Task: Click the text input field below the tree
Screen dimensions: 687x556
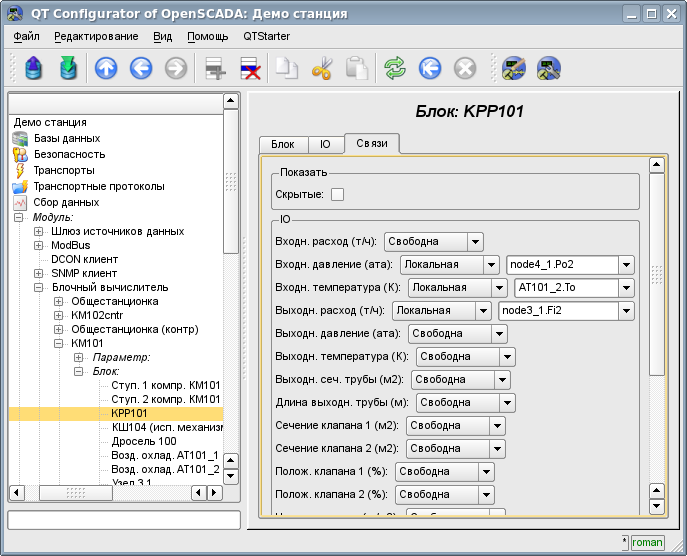Action: (x=124, y=520)
